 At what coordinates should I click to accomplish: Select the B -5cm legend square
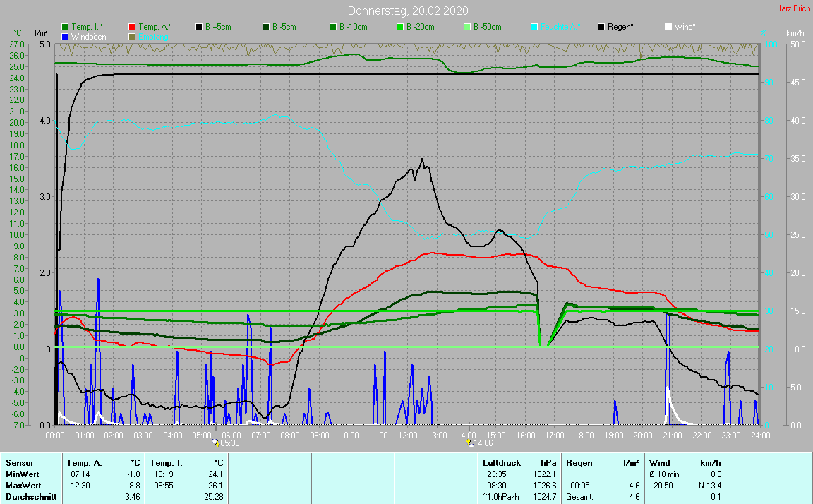267,27
